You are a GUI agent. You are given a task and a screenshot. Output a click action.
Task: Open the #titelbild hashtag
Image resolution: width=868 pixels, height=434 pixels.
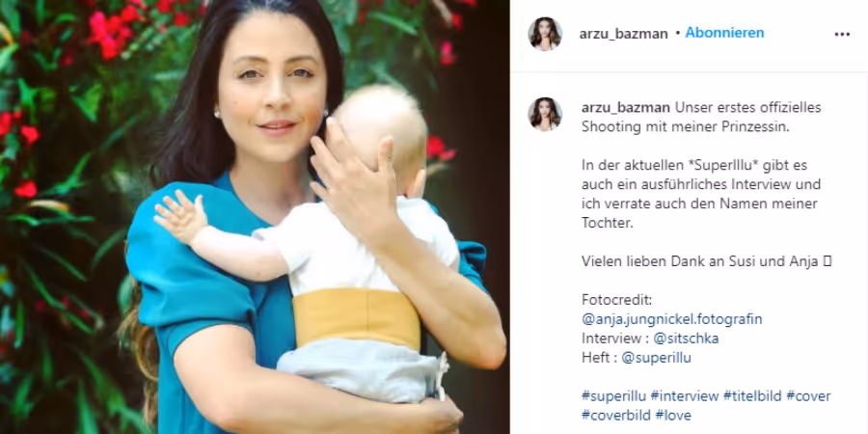click(752, 395)
